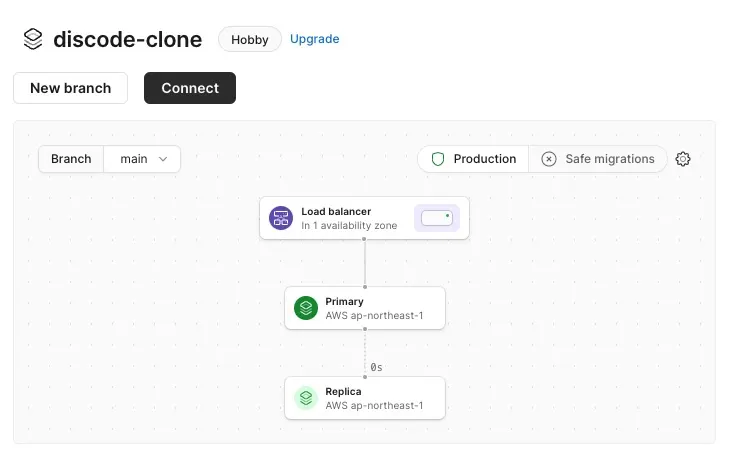Select the Replica AWS ap-northeast-1 node

(374, 398)
